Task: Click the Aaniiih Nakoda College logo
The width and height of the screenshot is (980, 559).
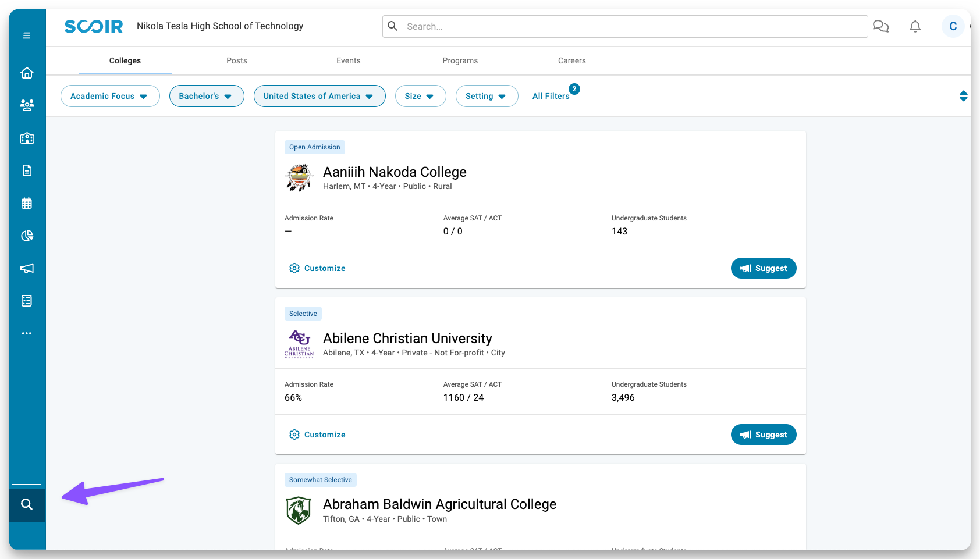Action: (x=299, y=177)
